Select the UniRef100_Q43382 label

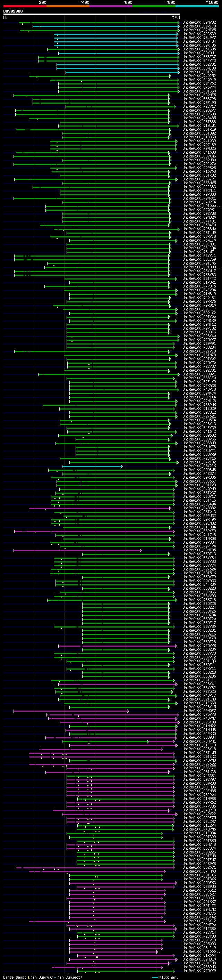[199, 508]
